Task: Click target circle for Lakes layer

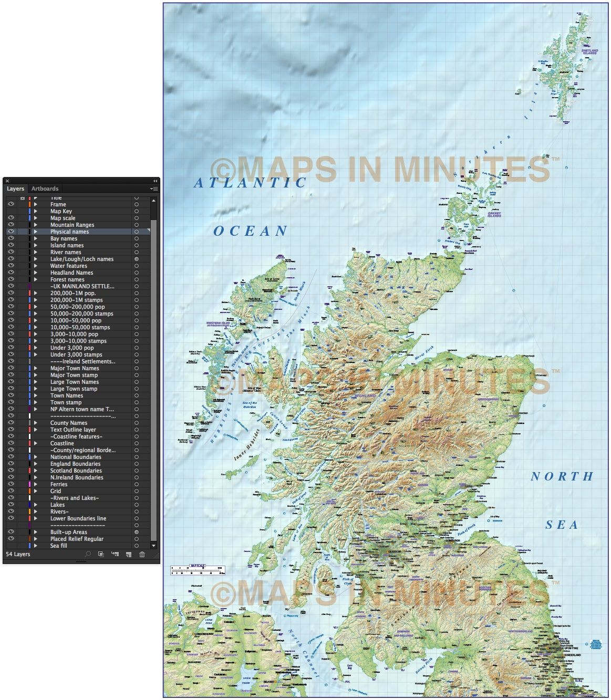Action: point(137,505)
